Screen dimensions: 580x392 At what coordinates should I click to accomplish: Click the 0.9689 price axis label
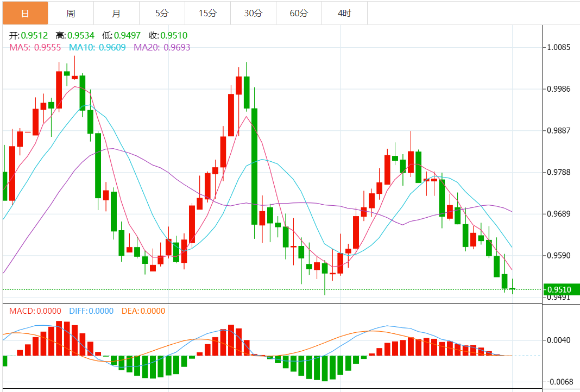click(558, 214)
